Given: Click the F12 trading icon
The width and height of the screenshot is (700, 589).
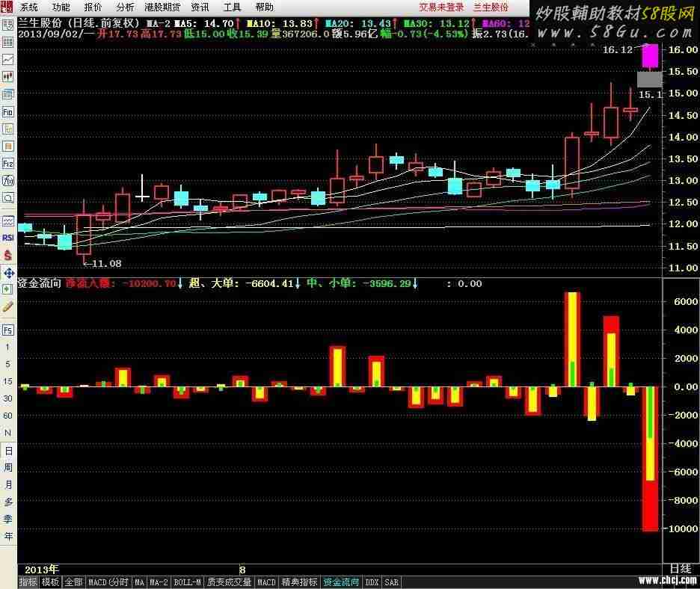Looking at the screenshot, I should (x=7, y=163).
